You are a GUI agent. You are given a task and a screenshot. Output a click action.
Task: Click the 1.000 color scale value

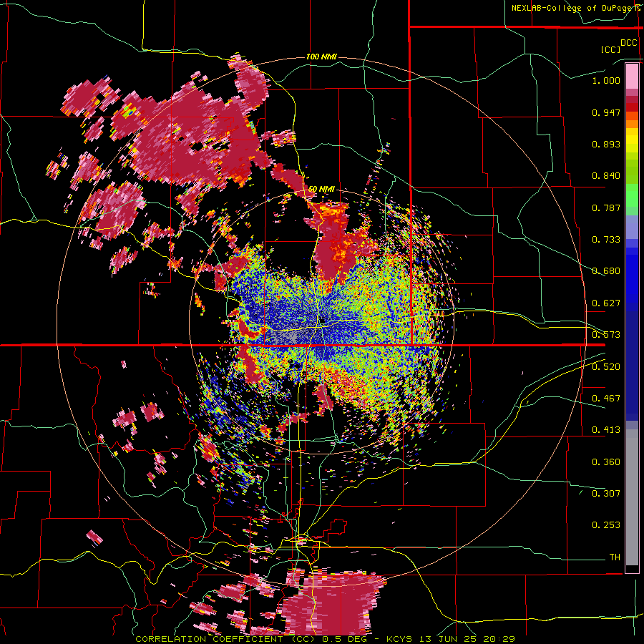[x=606, y=80]
